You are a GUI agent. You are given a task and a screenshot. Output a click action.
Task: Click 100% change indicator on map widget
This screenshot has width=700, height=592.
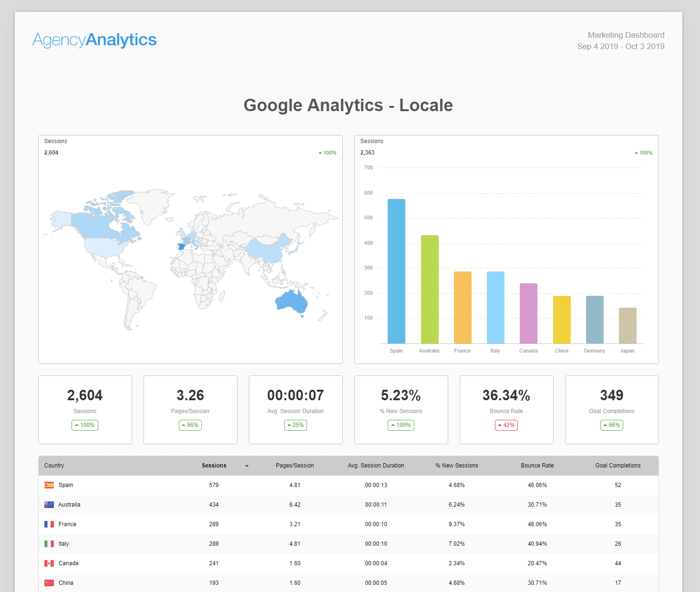pos(328,153)
